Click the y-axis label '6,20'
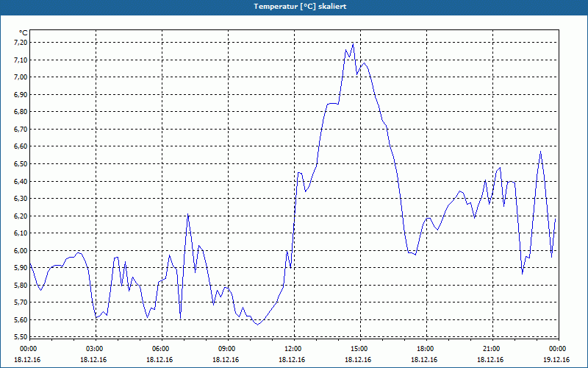The width and height of the screenshot is (588, 368). [x=21, y=216]
